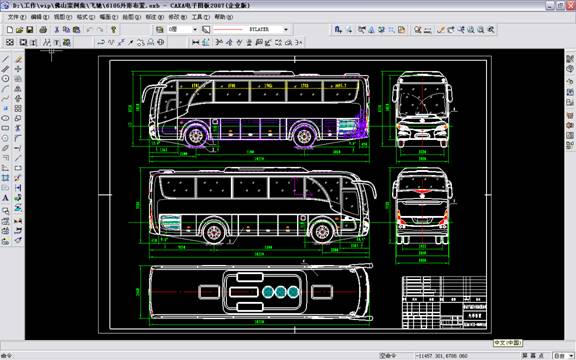Open the 绘图 menu
The image size is (576, 360).
coord(132,17)
